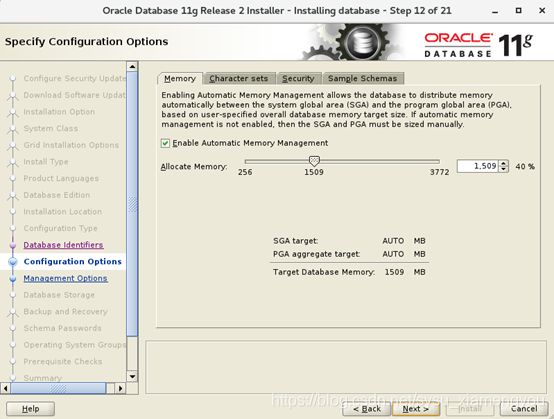Close the installer window
The width and height of the screenshot is (554, 419).
(x=542, y=11)
